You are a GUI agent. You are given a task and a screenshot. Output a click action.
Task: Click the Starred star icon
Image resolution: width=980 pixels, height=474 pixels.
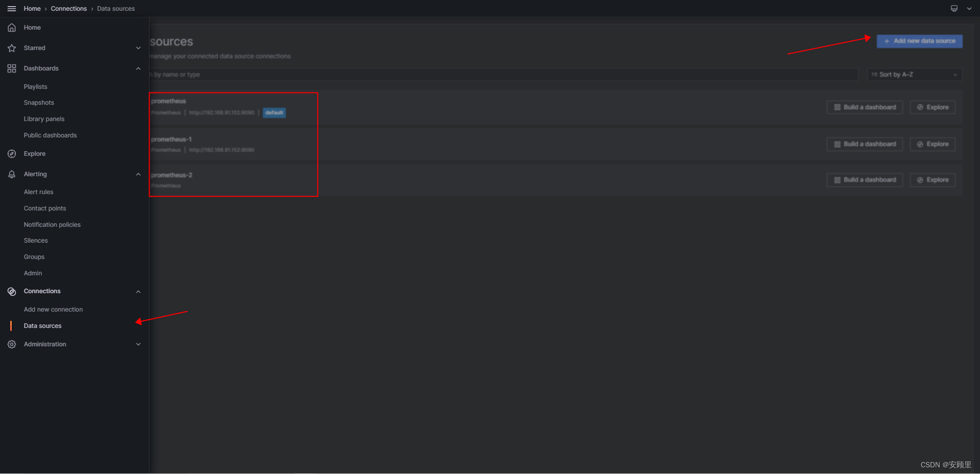[x=12, y=48]
